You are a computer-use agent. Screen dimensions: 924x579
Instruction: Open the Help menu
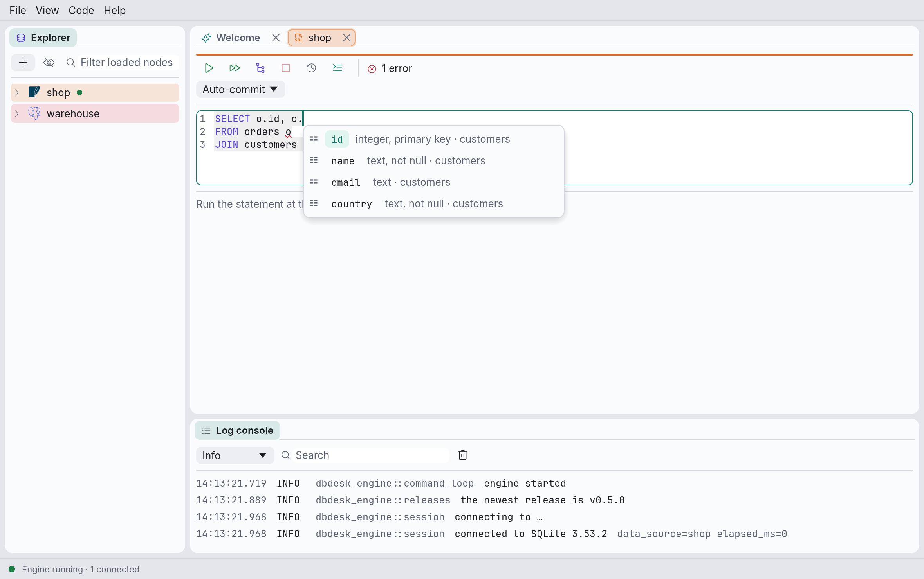[x=115, y=10]
